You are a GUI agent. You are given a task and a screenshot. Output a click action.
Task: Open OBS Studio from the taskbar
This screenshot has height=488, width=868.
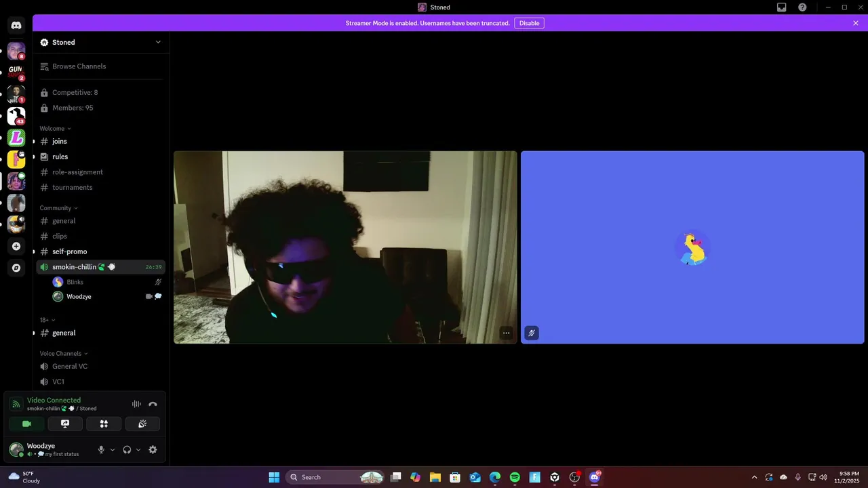[x=574, y=477]
